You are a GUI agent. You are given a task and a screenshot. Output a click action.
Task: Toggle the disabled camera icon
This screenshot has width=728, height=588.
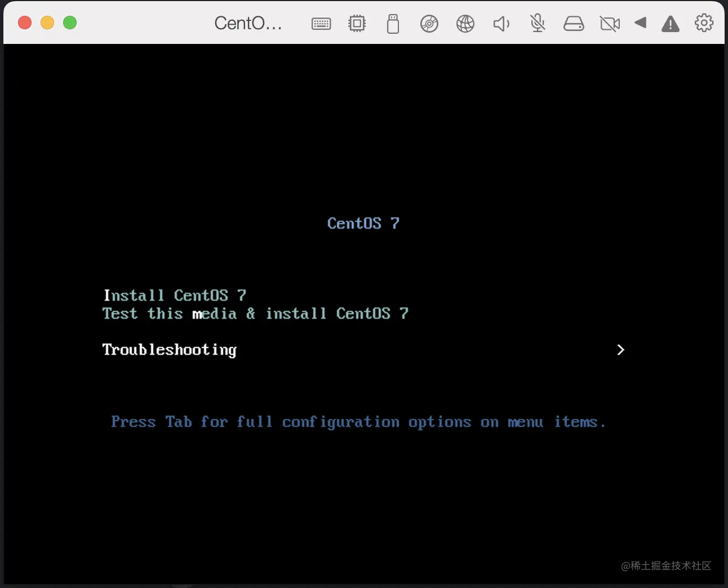(610, 24)
